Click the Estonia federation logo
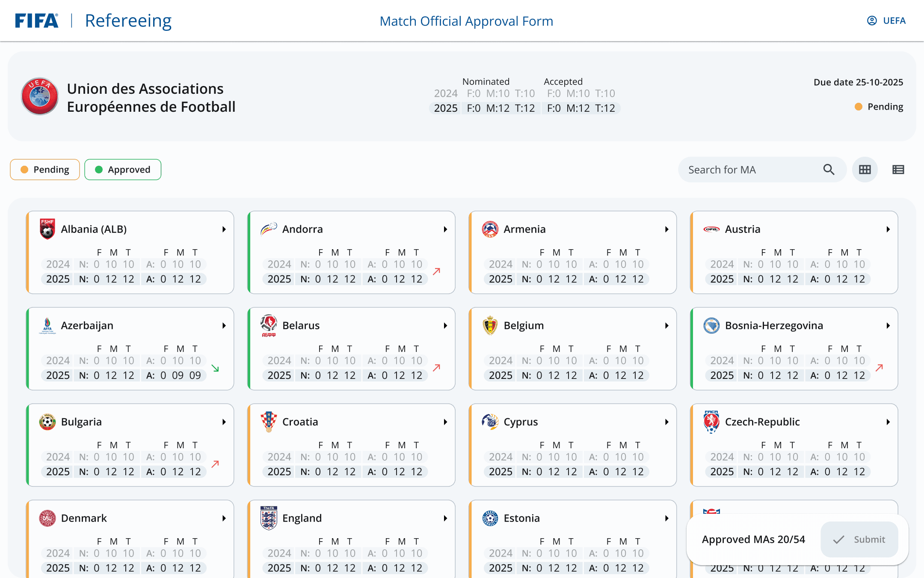 [490, 518]
